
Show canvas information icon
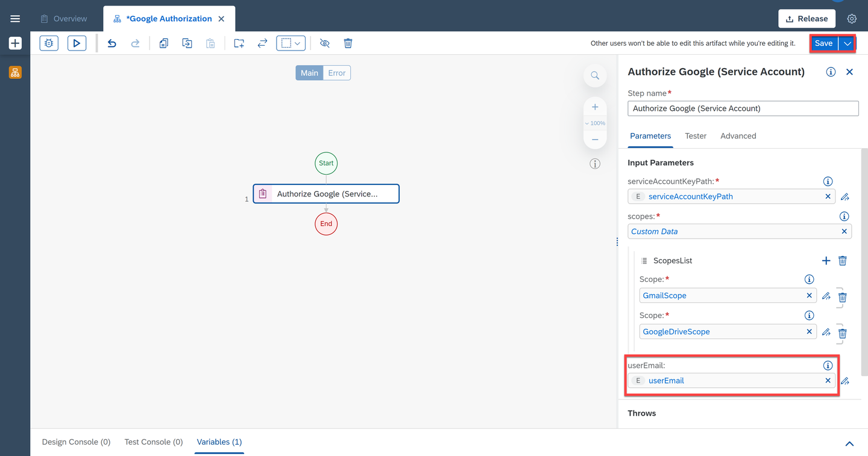pos(595,164)
